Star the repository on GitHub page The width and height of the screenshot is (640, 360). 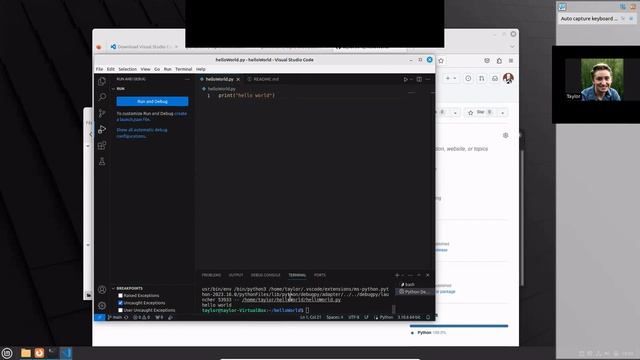[480, 113]
